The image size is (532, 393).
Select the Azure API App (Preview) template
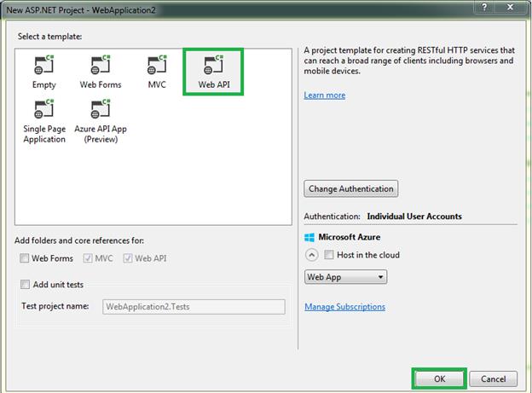(101, 122)
